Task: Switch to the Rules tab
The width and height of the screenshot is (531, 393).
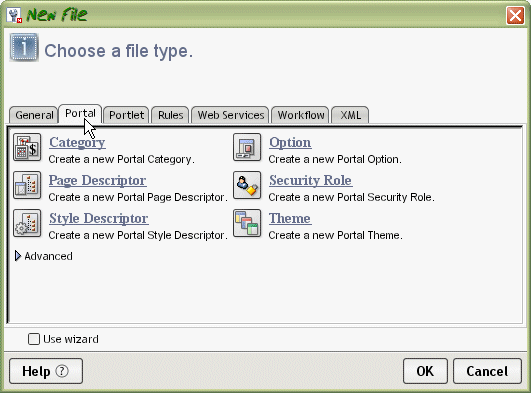Action: tap(170, 115)
